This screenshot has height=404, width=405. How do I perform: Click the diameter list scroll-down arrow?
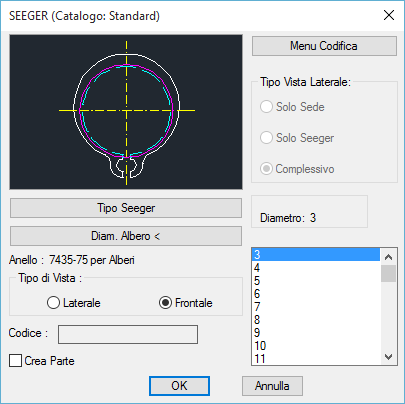point(388,357)
